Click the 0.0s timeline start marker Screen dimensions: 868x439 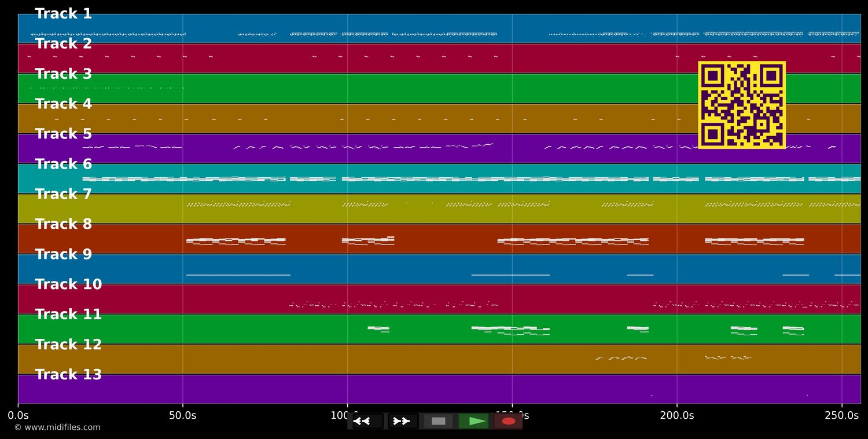[18, 415]
